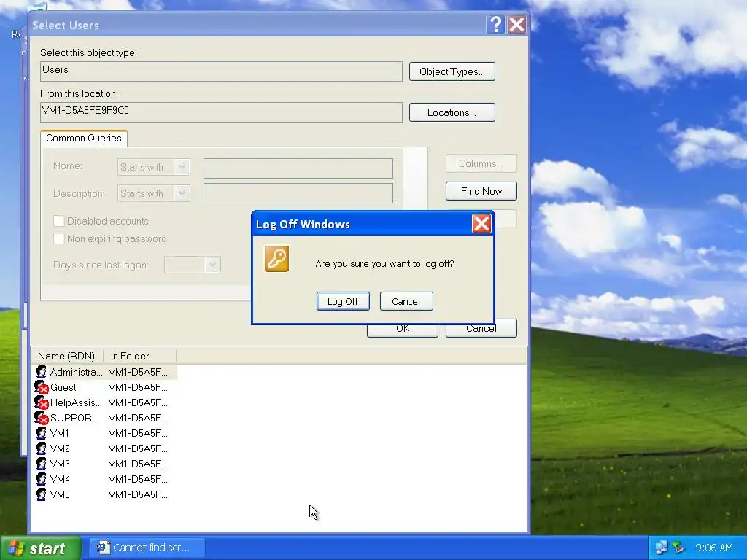Open the start menu
Screen dimensions: 747x560
coord(41,548)
